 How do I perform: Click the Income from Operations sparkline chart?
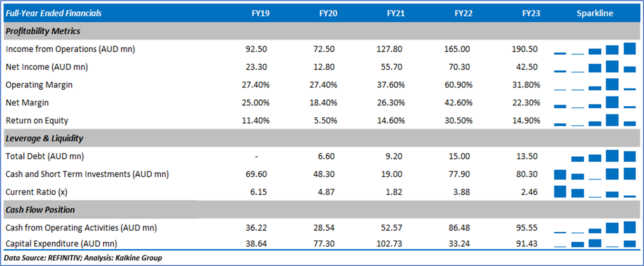tap(595, 49)
